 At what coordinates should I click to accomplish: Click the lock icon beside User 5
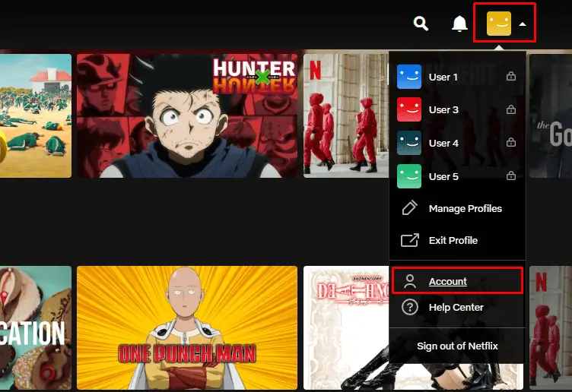[510, 175]
